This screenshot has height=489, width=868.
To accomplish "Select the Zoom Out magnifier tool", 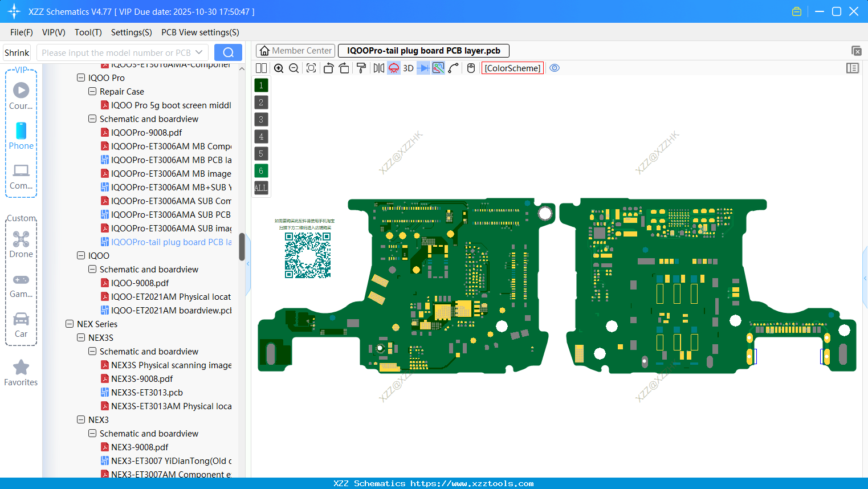I will (x=293, y=68).
